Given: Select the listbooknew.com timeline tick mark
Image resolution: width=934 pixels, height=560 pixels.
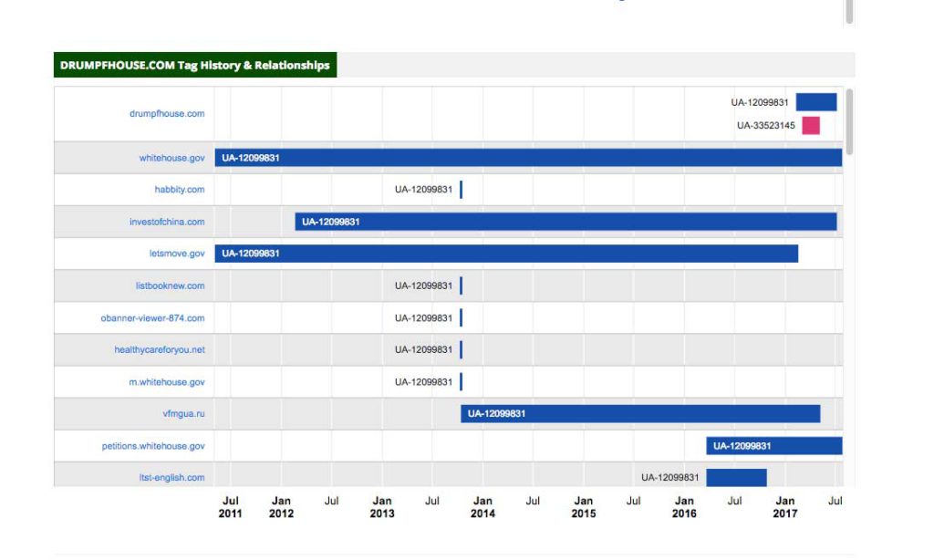Looking at the screenshot, I should pyautogui.click(x=461, y=285).
